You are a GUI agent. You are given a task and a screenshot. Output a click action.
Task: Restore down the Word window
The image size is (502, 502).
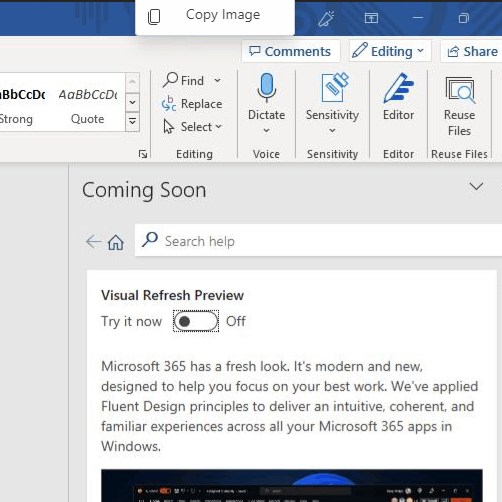463,18
